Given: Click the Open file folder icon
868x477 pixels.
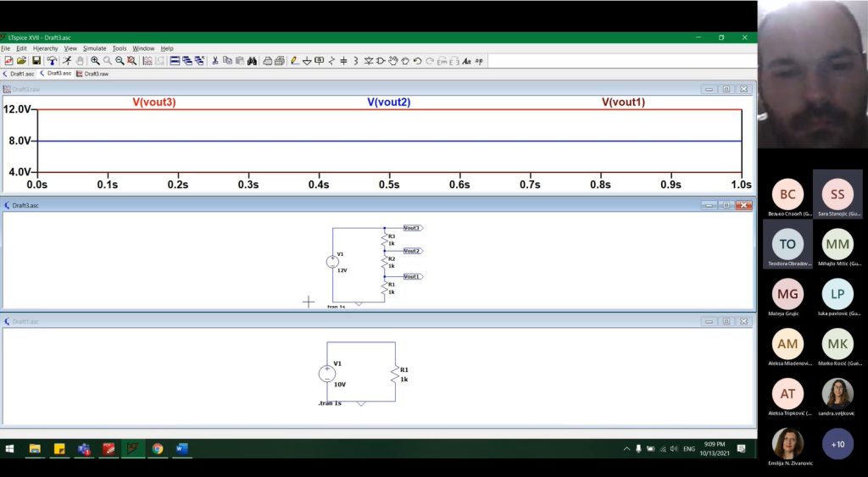Looking at the screenshot, I should tap(21, 61).
